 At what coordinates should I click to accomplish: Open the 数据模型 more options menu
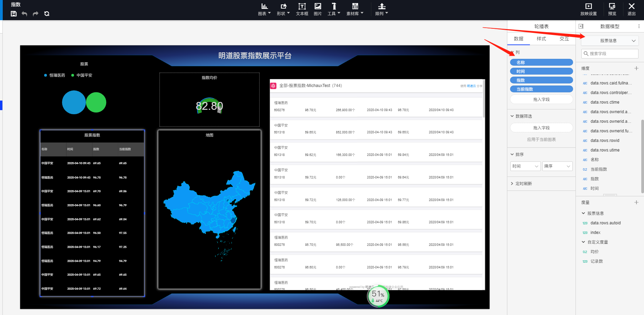click(x=639, y=26)
